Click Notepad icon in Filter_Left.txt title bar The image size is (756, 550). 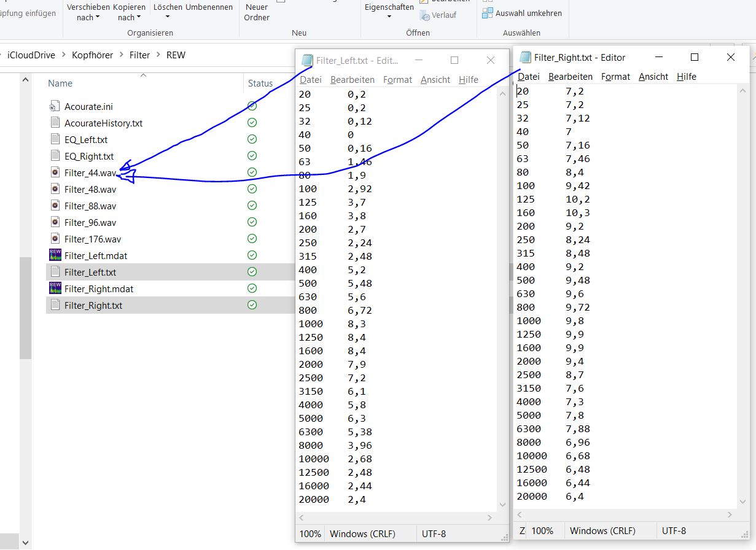(x=306, y=60)
